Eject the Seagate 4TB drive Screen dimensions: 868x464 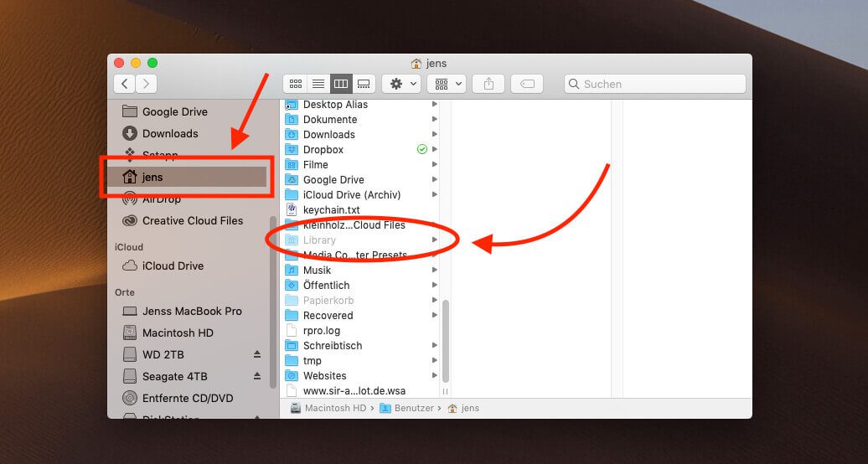[257, 376]
